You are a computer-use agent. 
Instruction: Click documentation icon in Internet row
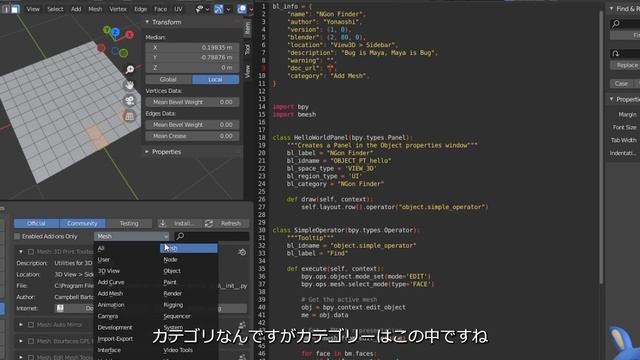tap(60, 308)
